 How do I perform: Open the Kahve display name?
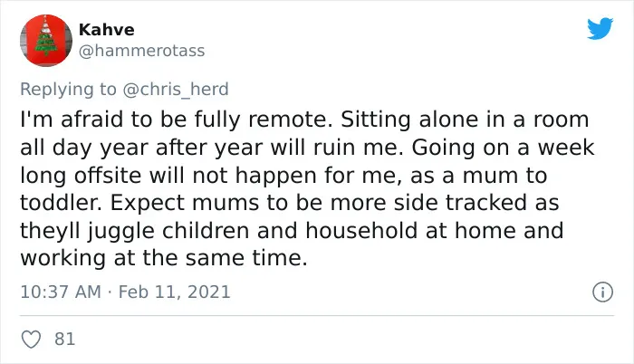pos(106,30)
